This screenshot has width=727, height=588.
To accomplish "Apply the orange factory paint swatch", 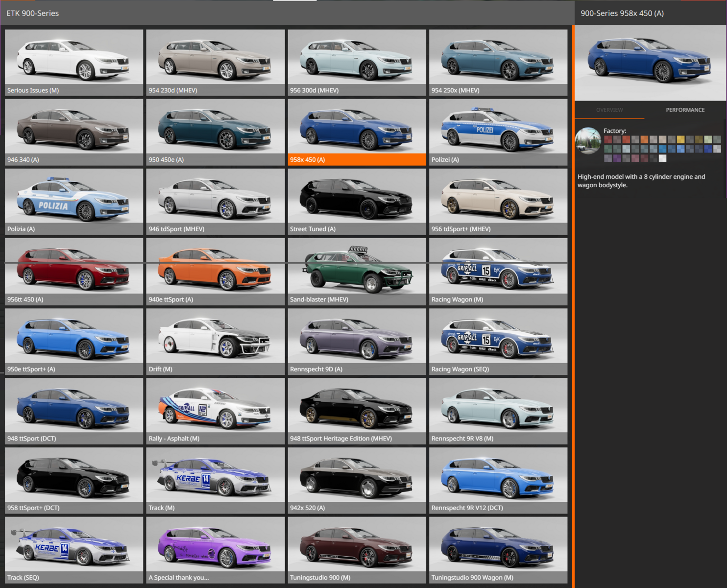I will [644, 140].
